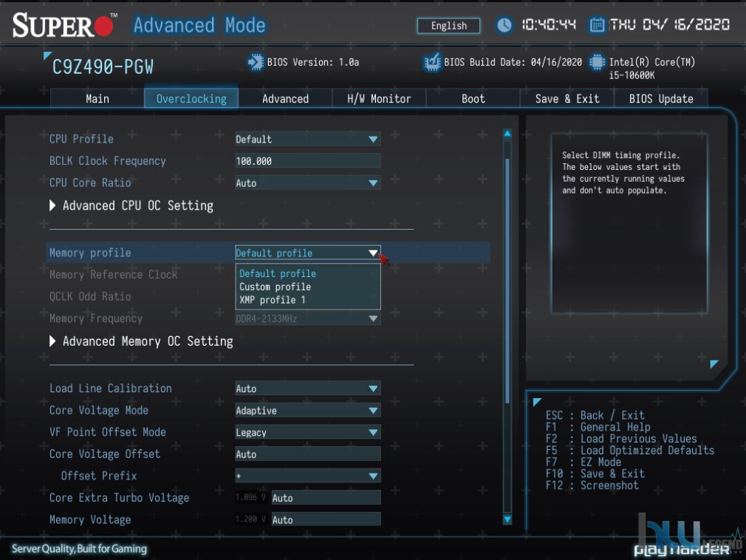This screenshot has height=560, width=746.
Task: Click the BCLK Clock Frequency field
Action: pos(308,161)
